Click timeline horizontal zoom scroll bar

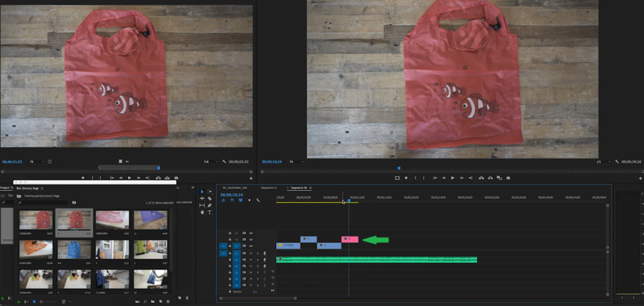(x=258, y=298)
